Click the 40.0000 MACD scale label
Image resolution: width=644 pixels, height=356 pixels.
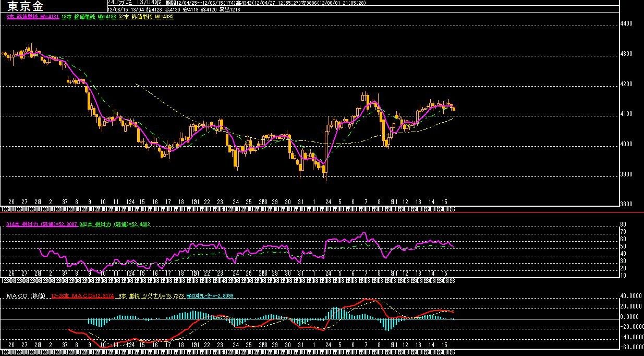pyautogui.click(x=630, y=296)
